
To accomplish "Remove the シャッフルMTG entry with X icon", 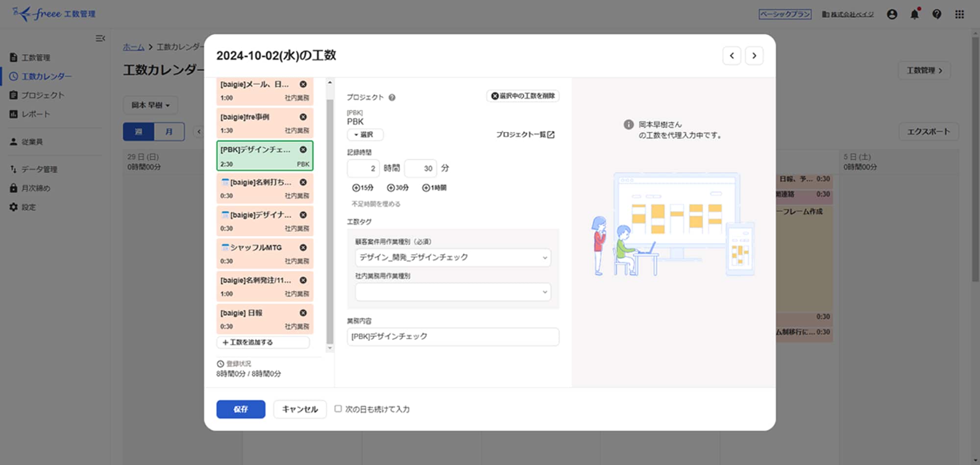I will (x=303, y=248).
